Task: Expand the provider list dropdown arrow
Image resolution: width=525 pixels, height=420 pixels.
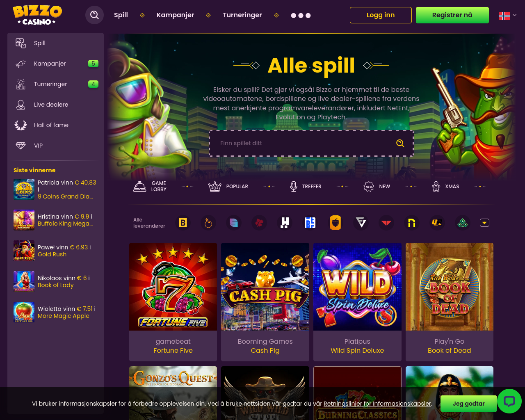Action: click(x=485, y=223)
